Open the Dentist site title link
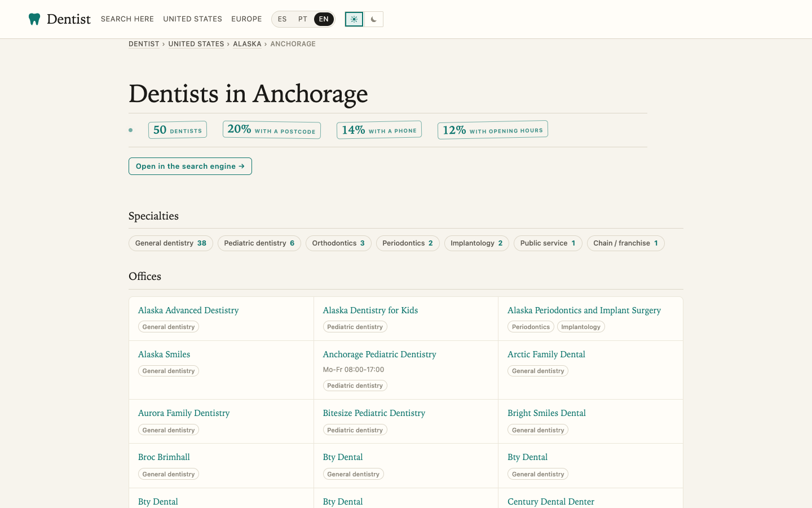This screenshot has height=508, width=812. tap(69, 19)
